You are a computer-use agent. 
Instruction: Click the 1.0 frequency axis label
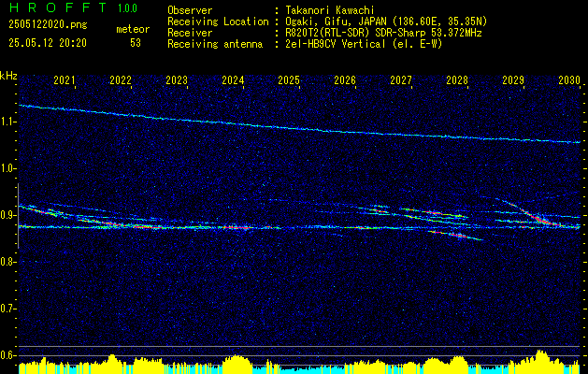point(8,168)
